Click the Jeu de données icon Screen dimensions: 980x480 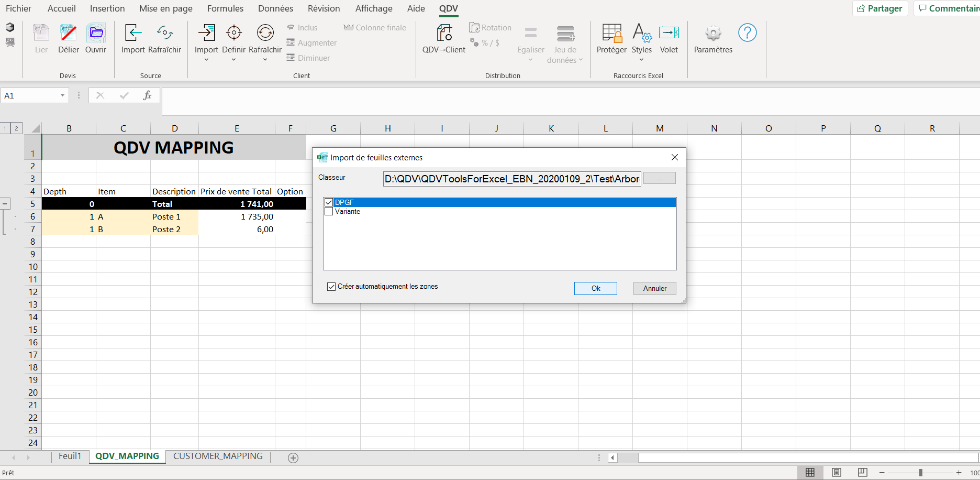tap(565, 33)
